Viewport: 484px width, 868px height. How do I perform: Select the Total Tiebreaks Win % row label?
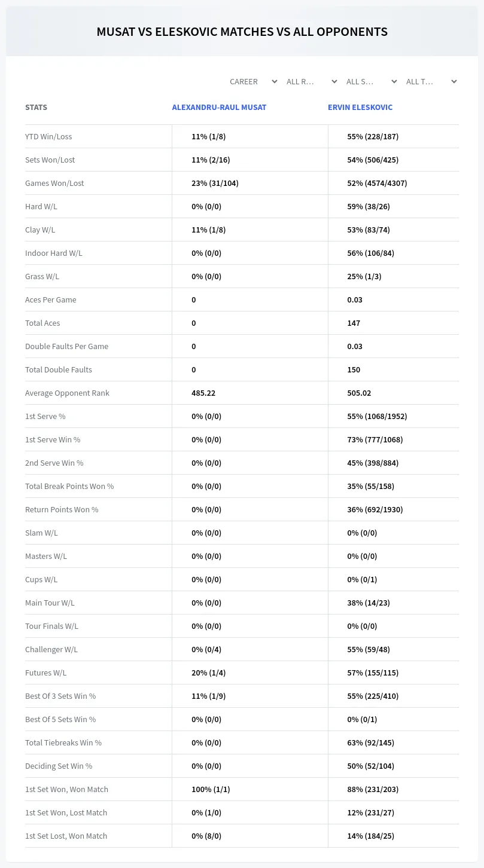63,742
